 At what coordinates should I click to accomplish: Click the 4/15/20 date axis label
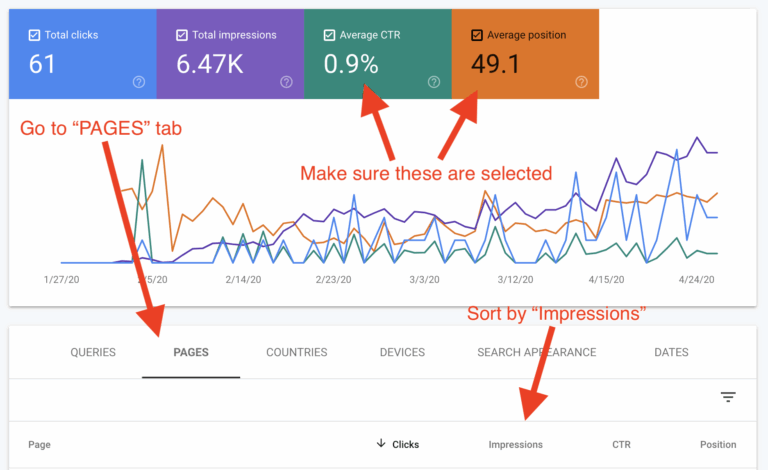[x=606, y=280]
